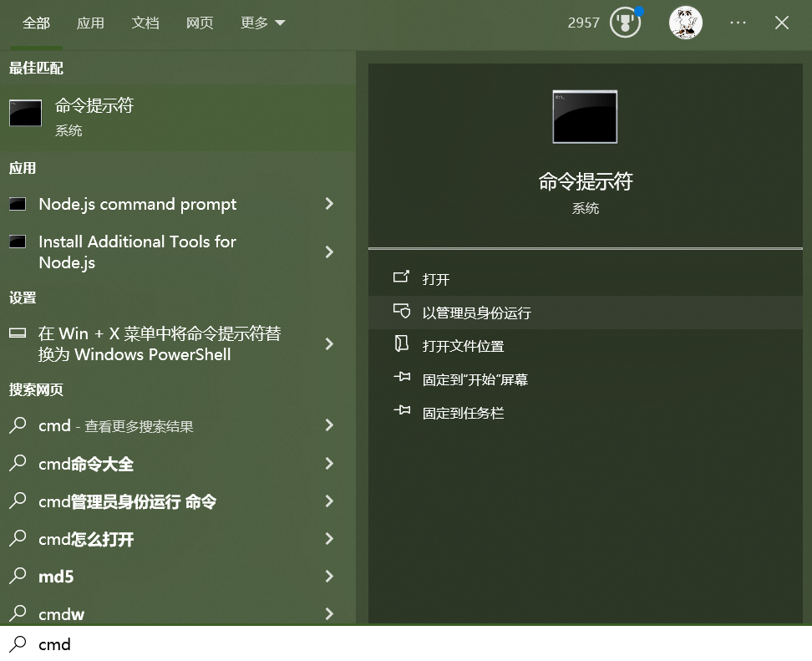Click the search box containing cmd
The image size is (812, 661).
(406, 644)
